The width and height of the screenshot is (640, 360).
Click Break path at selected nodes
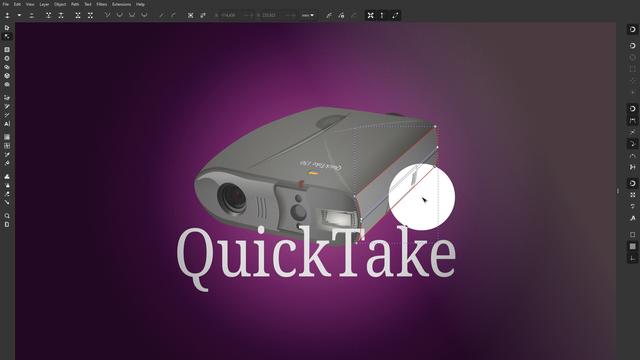(61, 15)
